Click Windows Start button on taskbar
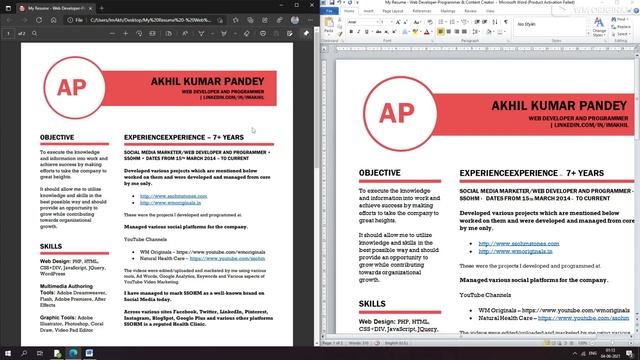The width and height of the screenshot is (640, 360). tap(8, 353)
